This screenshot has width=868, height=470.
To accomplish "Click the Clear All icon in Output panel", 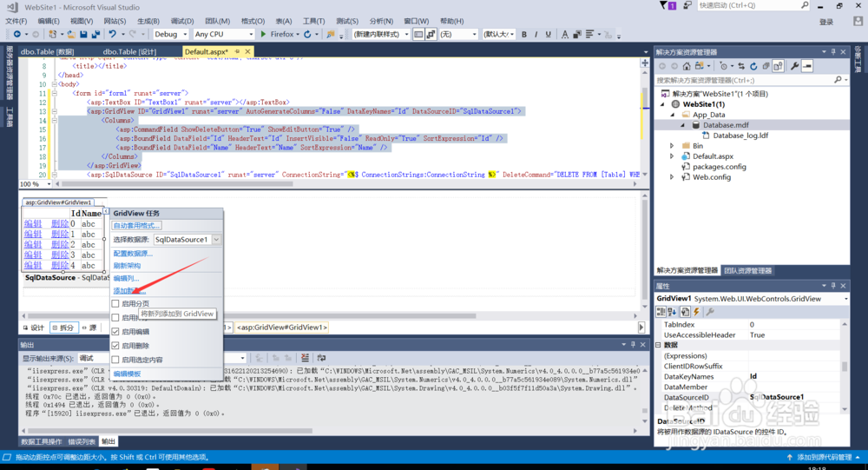I will pos(305,358).
